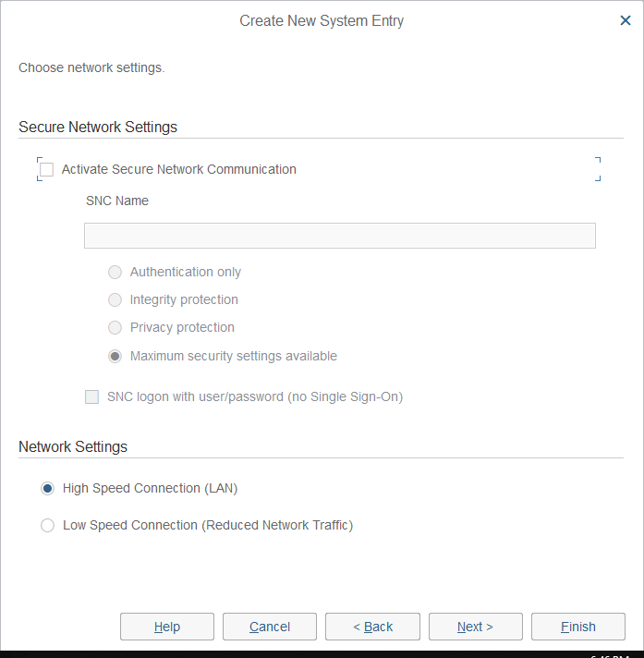
Task: Choose Integrity protection radio button
Action: click(x=115, y=300)
